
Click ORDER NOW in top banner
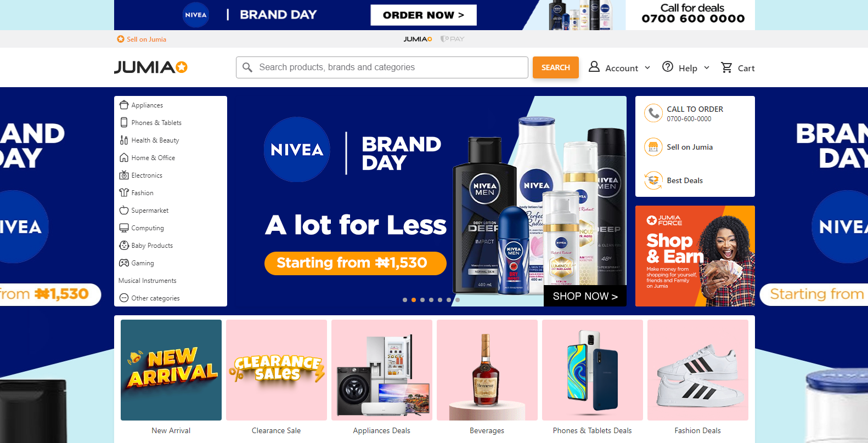point(424,15)
